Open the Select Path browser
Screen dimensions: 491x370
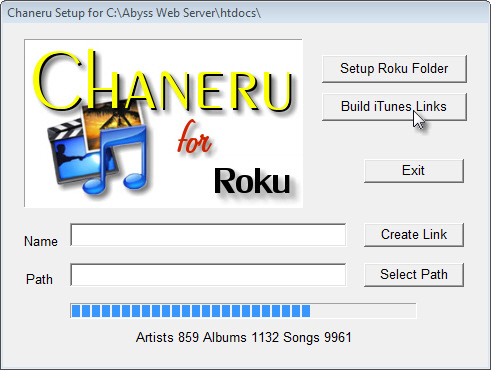pos(414,275)
